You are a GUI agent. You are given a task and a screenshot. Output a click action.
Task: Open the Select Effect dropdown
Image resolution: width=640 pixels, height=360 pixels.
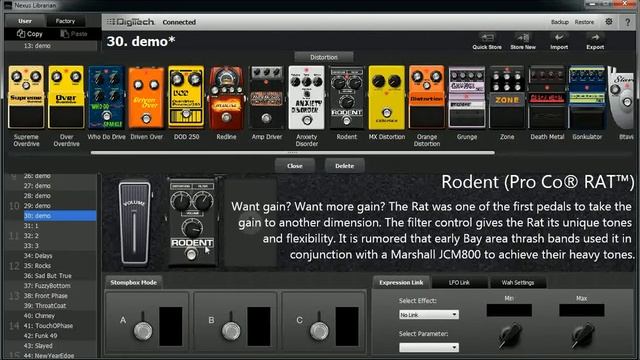(x=429, y=315)
